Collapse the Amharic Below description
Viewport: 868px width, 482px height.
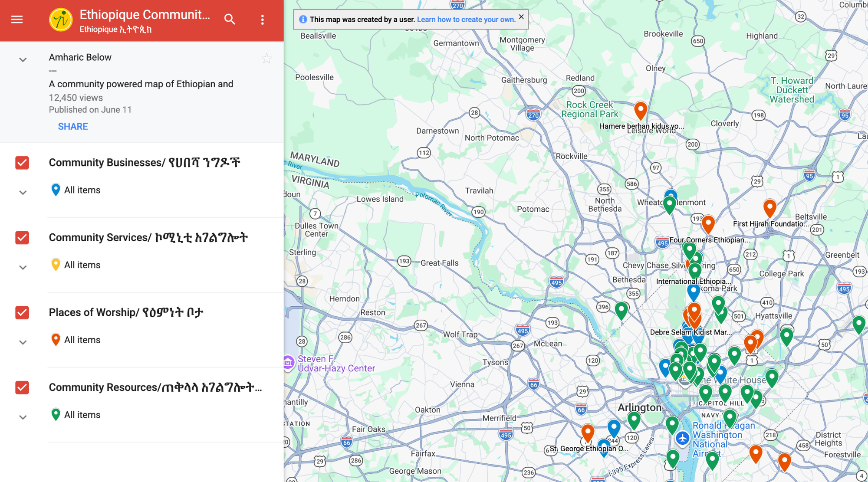coord(23,60)
